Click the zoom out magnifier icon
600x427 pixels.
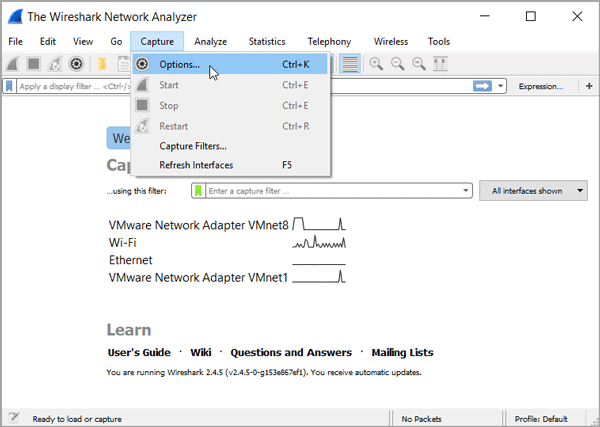(x=398, y=64)
